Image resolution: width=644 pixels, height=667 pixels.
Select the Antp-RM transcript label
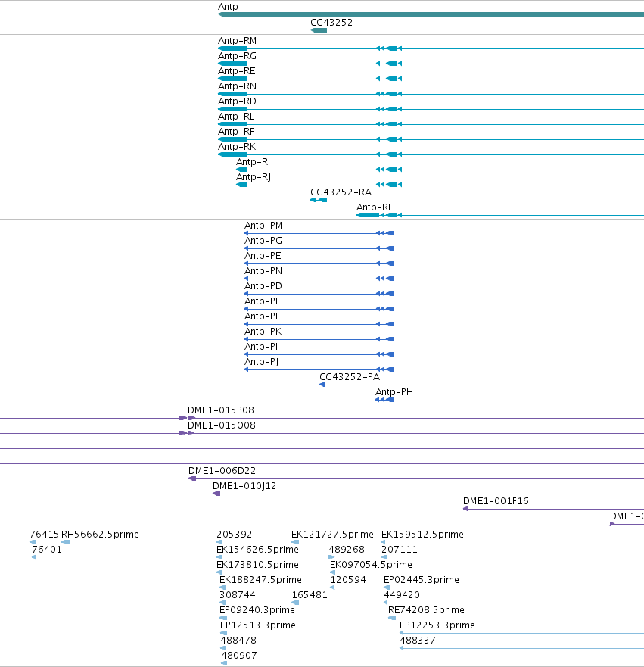pyautogui.click(x=237, y=41)
